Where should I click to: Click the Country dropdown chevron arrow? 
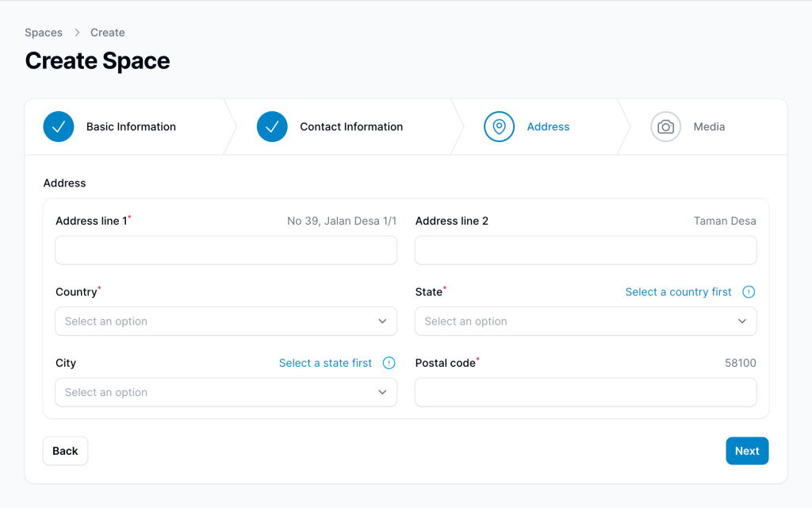382,321
